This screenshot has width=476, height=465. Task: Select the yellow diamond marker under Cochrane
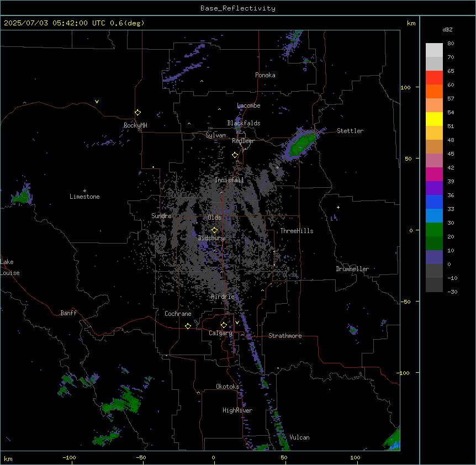click(188, 326)
